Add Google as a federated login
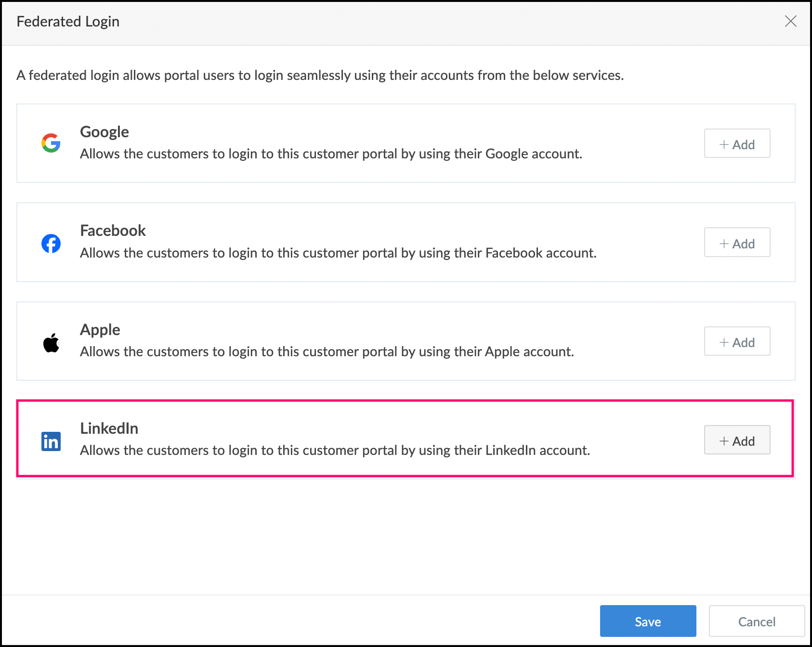 click(x=737, y=143)
